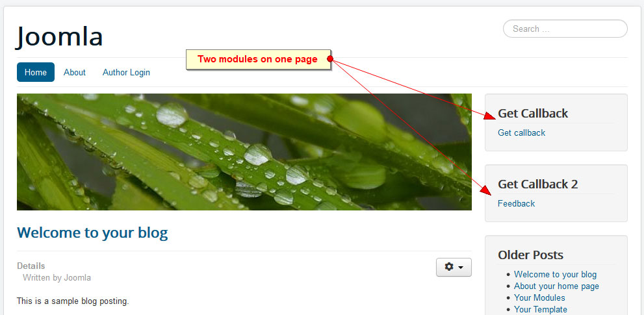Open the Welcome to your blog heading
The image size is (644, 315).
92,233
